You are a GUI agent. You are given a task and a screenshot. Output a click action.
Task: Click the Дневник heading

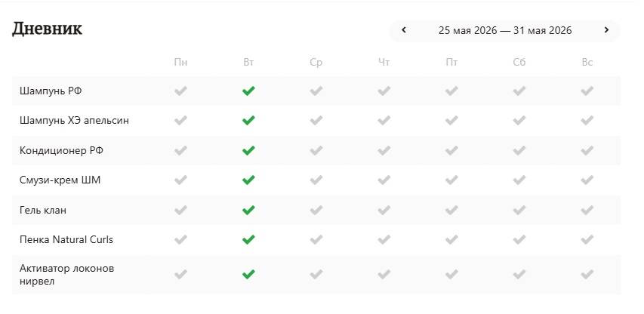[x=47, y=29]
